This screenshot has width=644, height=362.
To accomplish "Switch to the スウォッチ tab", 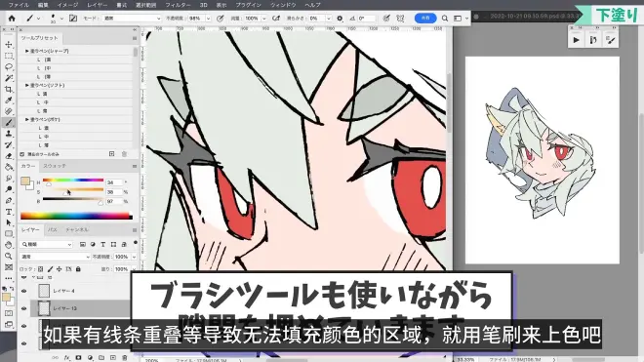I will coord(55,166).
